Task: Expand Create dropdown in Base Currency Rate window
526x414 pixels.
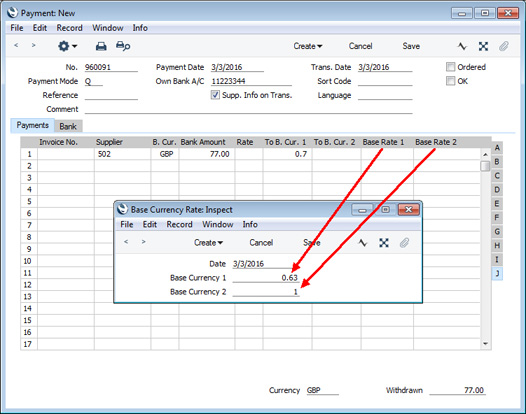Action: (x=208, y=243)
